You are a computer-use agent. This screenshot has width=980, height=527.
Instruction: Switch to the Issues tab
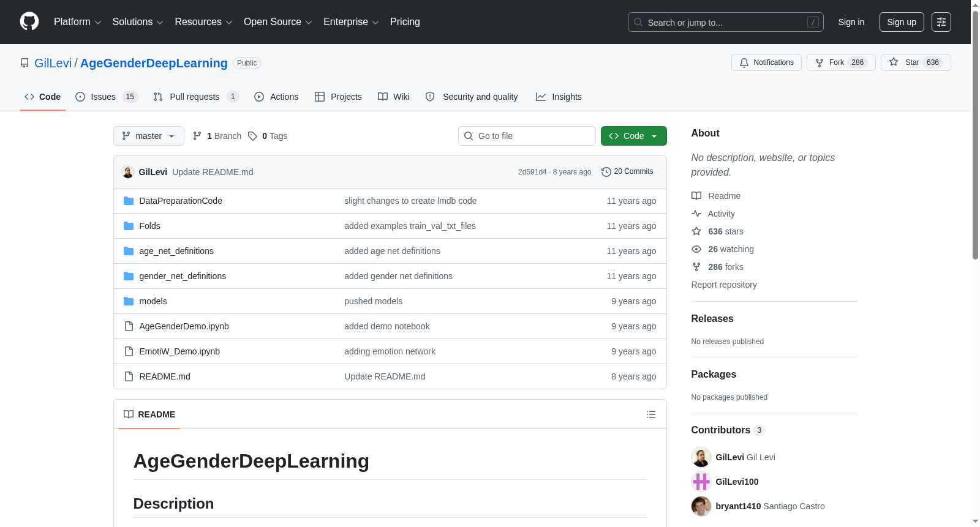point(107,97)
